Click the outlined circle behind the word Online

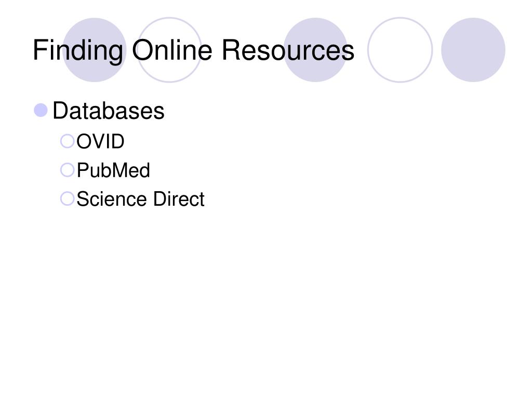point(169,50)
